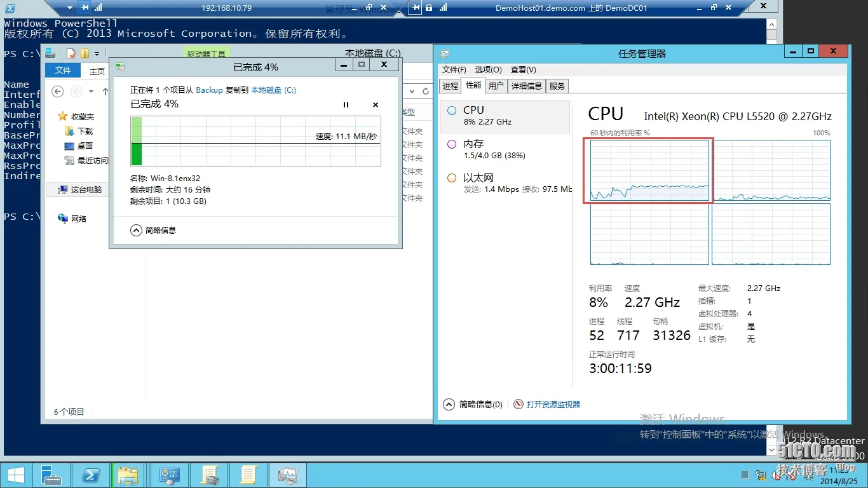
Task: Switch to the 详细信息 tab
Action: click(x=527, y=86)
